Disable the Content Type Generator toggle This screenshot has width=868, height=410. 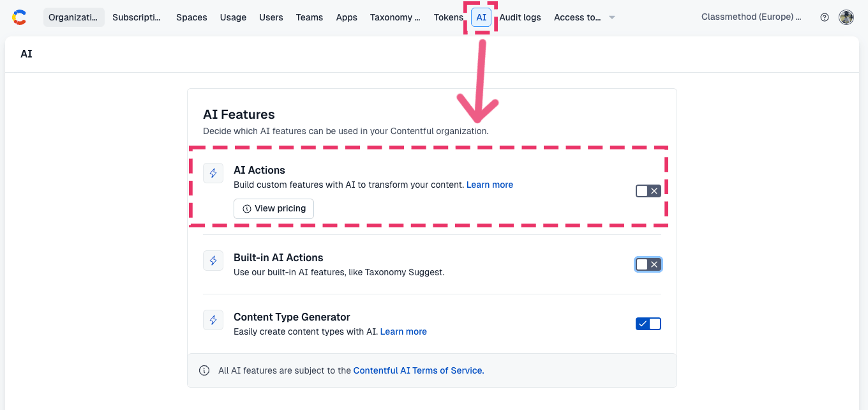pyautogui.click(x=648, y=324)
